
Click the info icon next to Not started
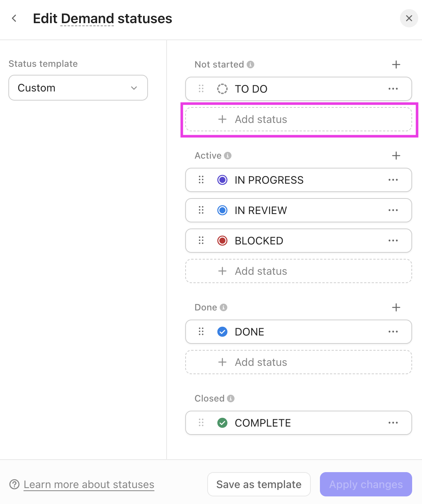pyautogui.click(x=250, y=64)
